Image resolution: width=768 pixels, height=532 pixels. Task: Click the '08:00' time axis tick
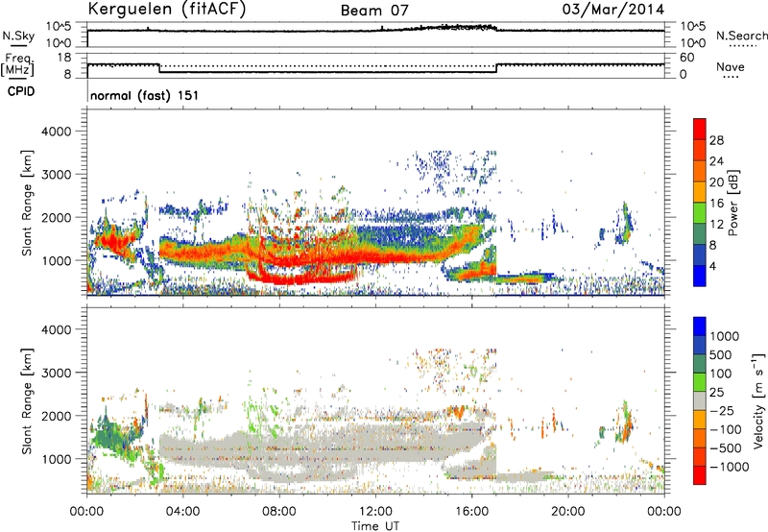click(x=279, y=512)
